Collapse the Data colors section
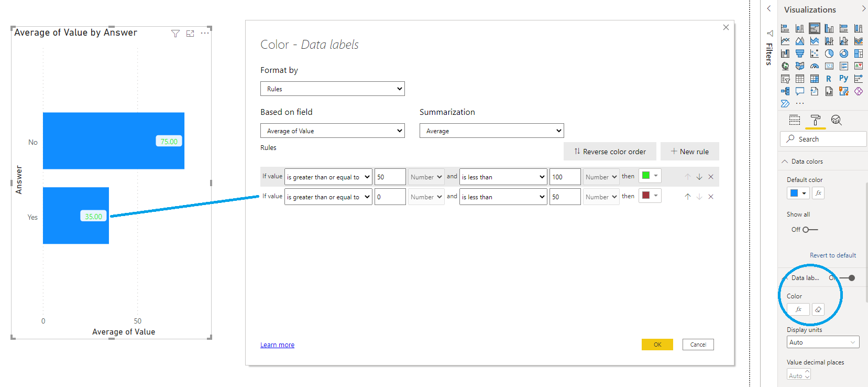The image size is (868, 387). pos(785,162)
